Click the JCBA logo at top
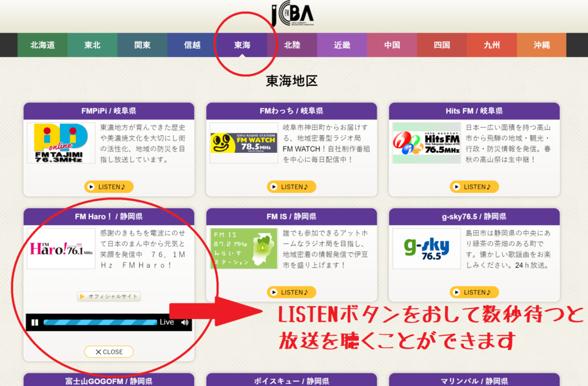This screenshot has width=588, height=386. point(293,14)
